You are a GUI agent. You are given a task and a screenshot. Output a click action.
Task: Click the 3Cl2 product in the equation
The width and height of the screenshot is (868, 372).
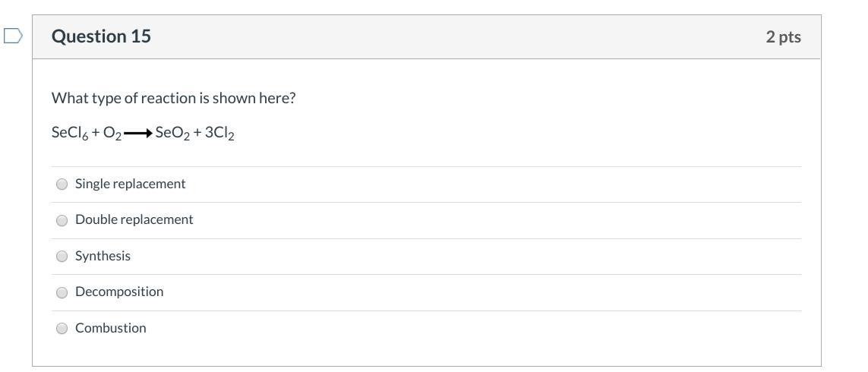click(219, 133)
